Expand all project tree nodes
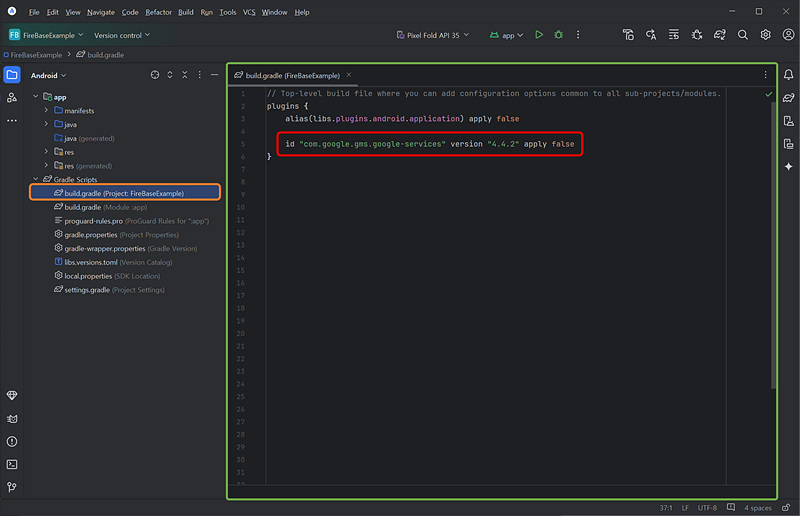 170,75
